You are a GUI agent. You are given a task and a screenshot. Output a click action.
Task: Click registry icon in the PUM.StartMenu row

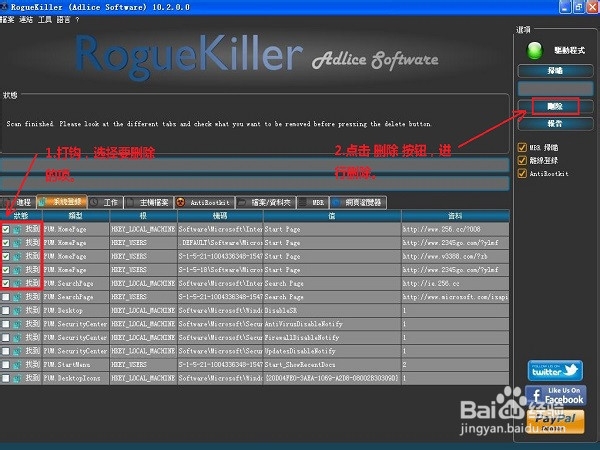click(17, 365)
